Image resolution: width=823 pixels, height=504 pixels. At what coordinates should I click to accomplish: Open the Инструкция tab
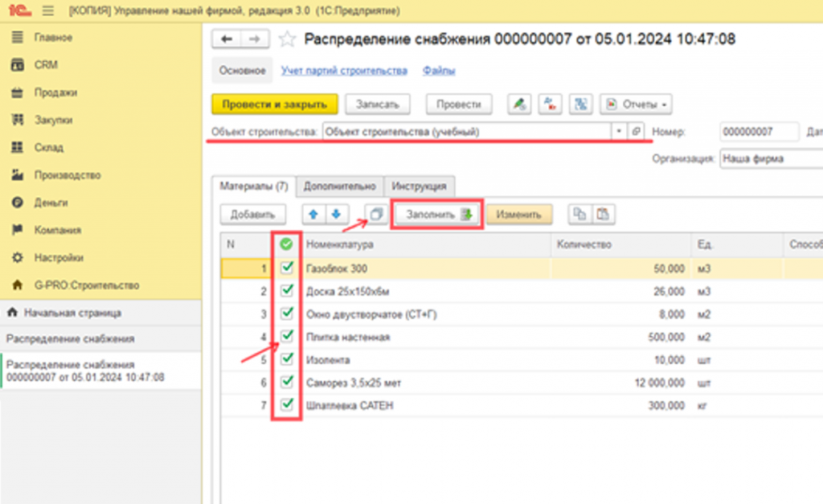[420, 186]
